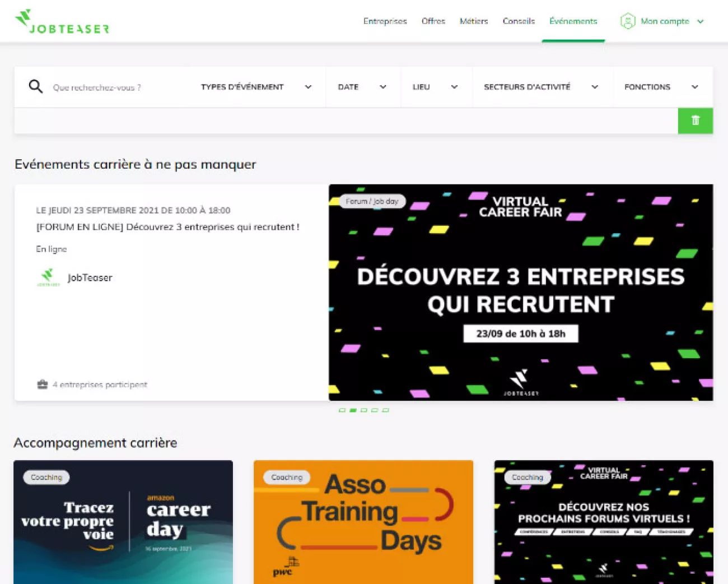Viewport: 728px width, 584px height.
Task: Open the Entreprises menu item
Action: click(x=385, y=21)
